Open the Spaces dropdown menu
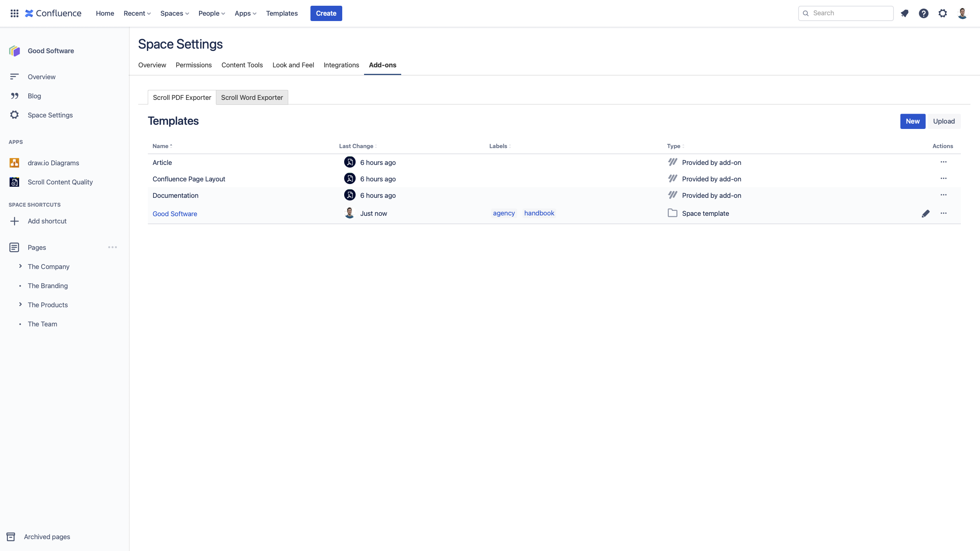 point(175,13)
